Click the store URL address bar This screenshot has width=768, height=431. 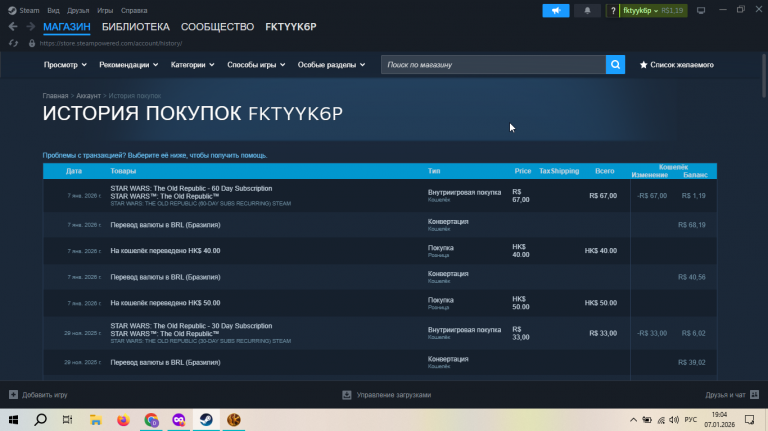point(111,43)
